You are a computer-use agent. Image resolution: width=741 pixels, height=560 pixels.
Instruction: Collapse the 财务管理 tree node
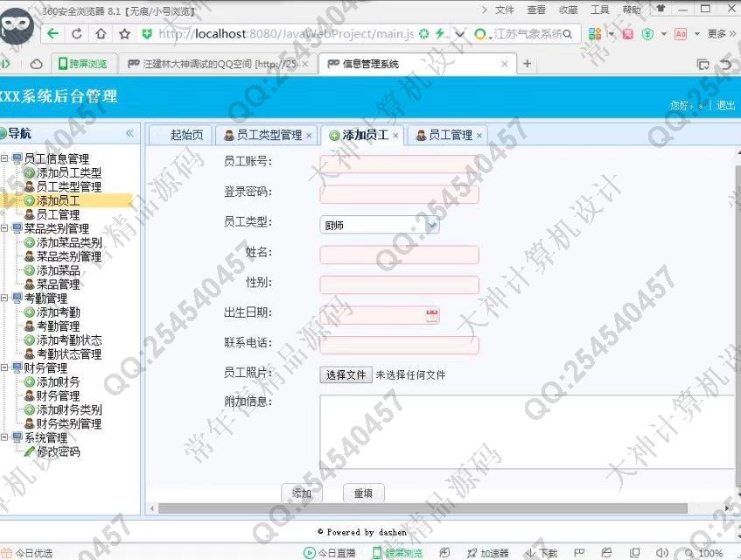coord(5,368)
